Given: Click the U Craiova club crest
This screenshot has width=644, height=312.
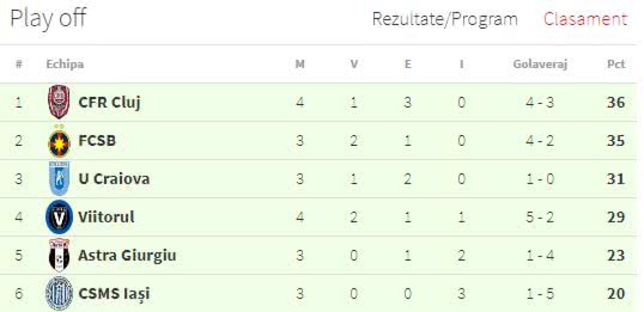Looking at the screenshot, I should point(58,179).
